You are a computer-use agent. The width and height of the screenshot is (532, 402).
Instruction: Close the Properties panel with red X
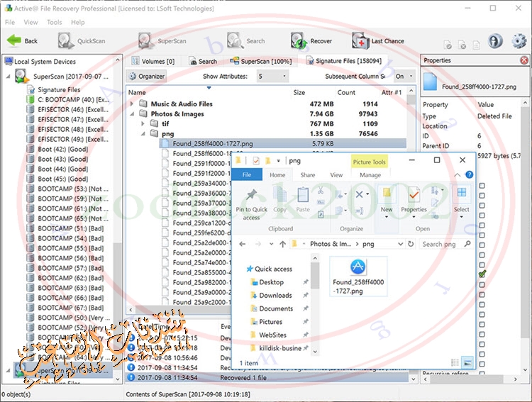pos(524,60)
